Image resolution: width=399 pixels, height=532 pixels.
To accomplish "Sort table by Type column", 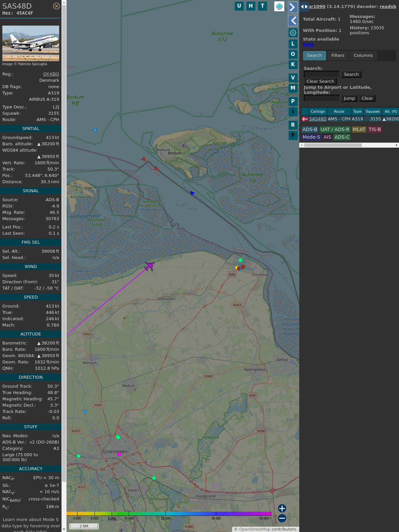I will coord(357,111).
